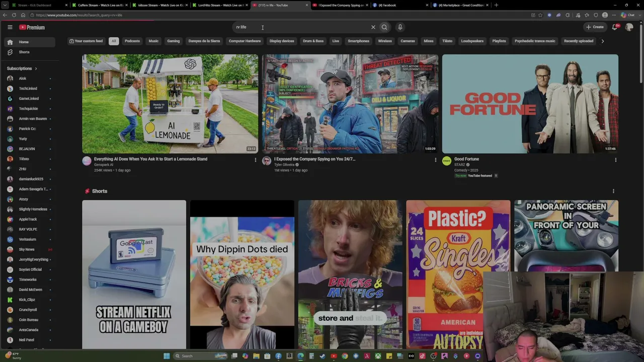This screenshot has height=362, width=644.
Task: Show more filter chips with right arrow
Action: point(603,41)
